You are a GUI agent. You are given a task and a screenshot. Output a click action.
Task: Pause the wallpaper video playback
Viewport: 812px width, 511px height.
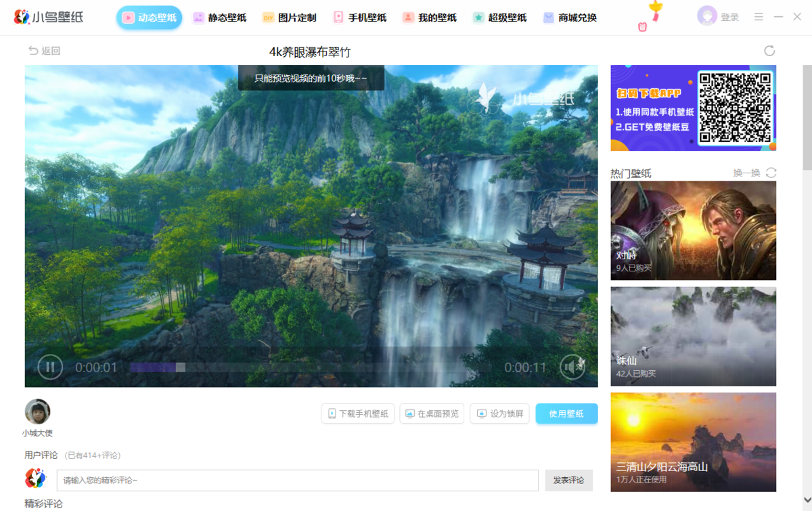coord(49,366)
